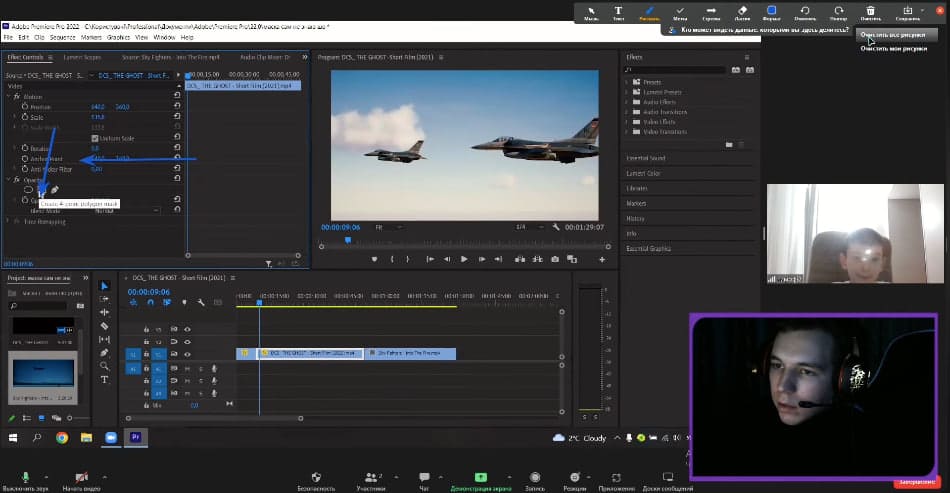
Task: Switch Project panel to list view
Action: (x=27, y=418)
